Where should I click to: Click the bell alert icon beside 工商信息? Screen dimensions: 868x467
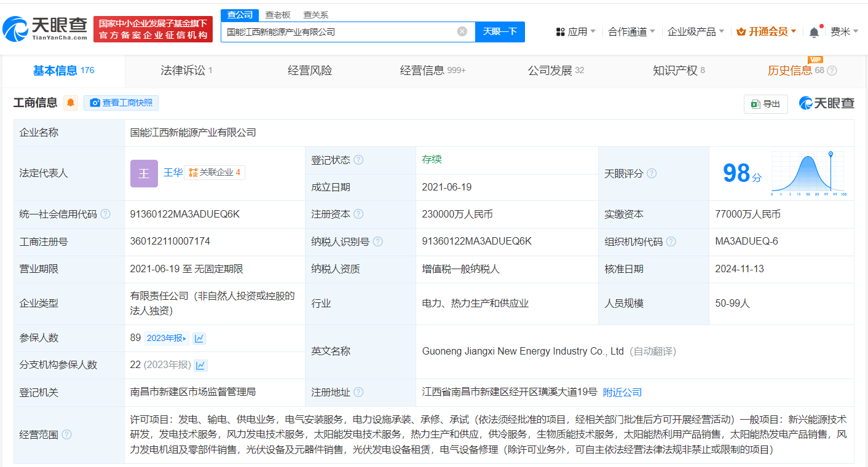coord(71,103)
